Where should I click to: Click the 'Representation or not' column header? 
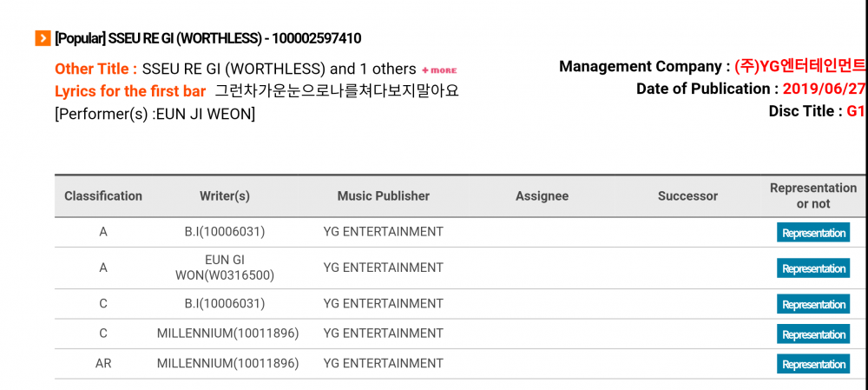coord(813,196)
